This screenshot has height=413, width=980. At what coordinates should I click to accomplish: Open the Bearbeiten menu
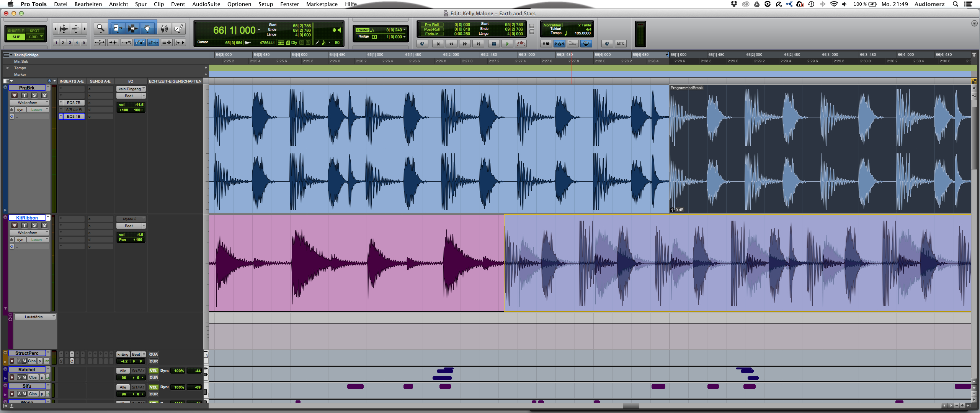[x=88, y=4]
